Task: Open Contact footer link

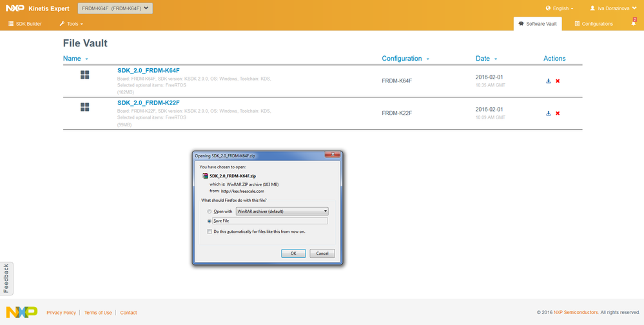Action: 128,313
